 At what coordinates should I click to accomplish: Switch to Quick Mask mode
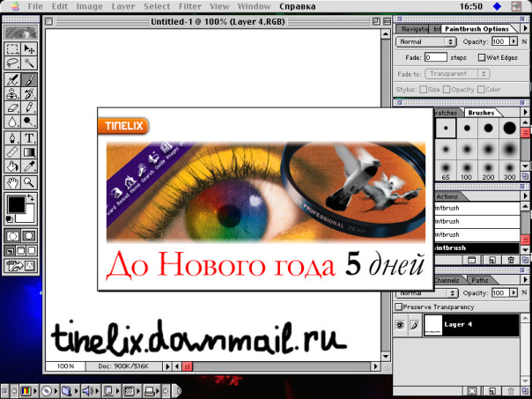point(29,235)
